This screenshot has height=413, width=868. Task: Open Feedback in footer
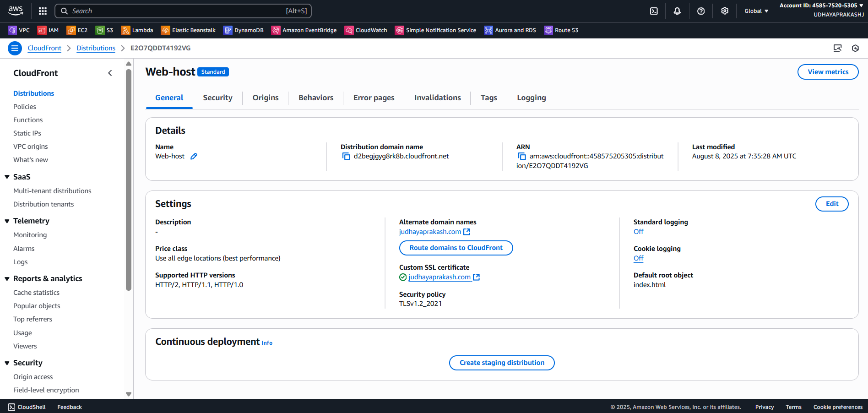[70, 407]
